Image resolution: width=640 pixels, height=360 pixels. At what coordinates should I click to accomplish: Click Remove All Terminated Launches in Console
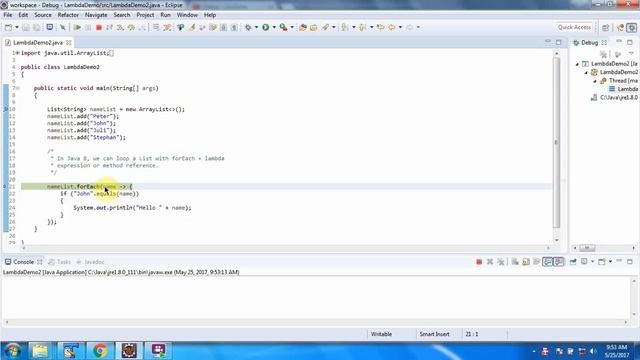tap(501, 262)
